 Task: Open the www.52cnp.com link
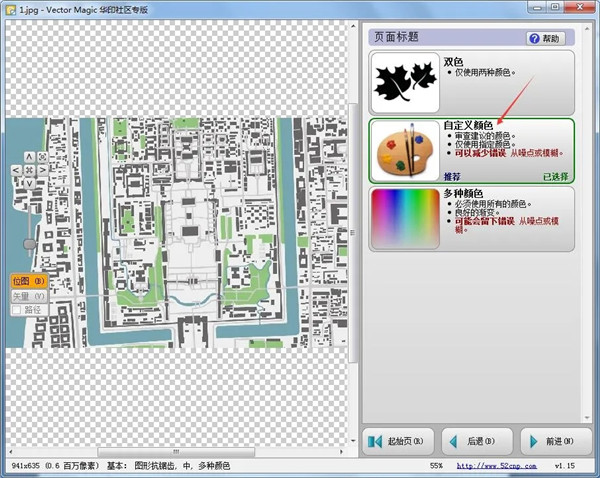(492, 466)
